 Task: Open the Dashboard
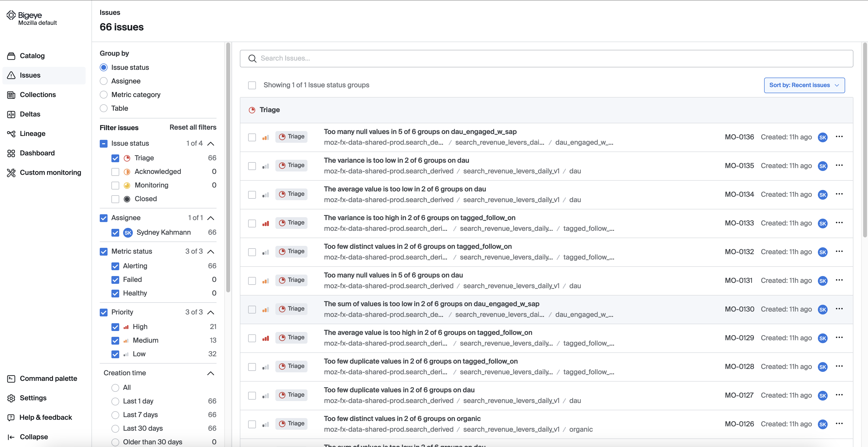coord(37,153)
